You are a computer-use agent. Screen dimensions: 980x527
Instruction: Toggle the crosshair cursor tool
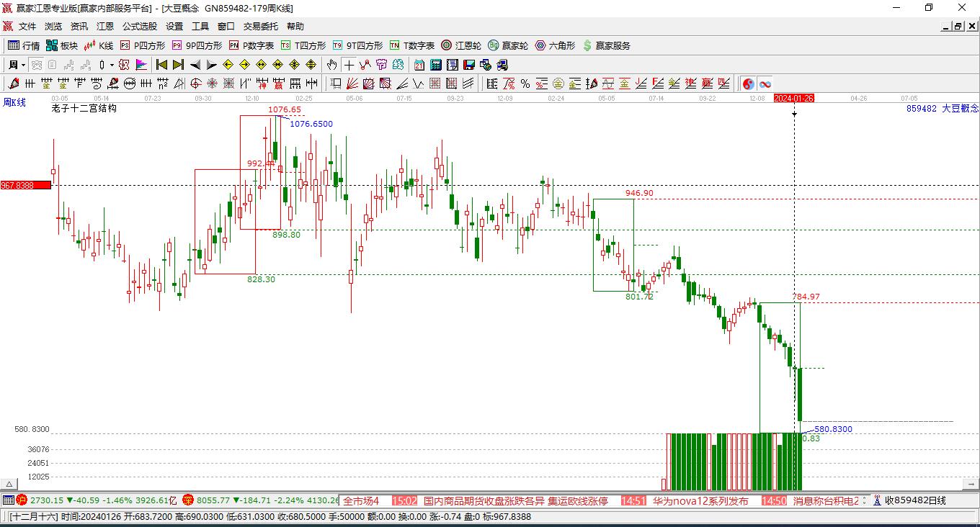pyautogui.click(x=349, y=65)
